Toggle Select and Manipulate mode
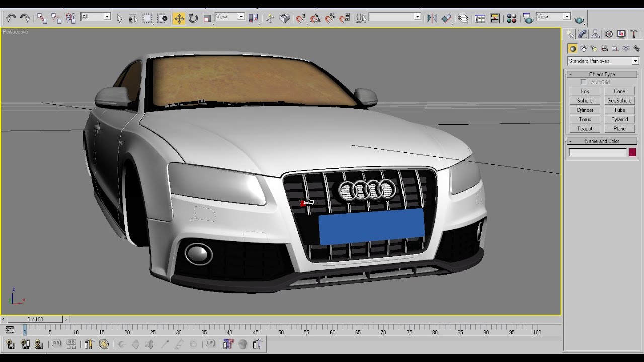644x362 pixels. tap(270, 18)
